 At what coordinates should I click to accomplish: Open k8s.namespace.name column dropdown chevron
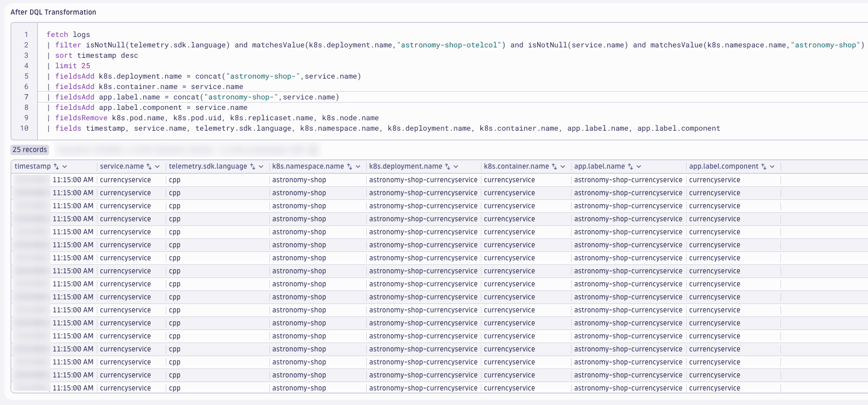coord(358,167)
